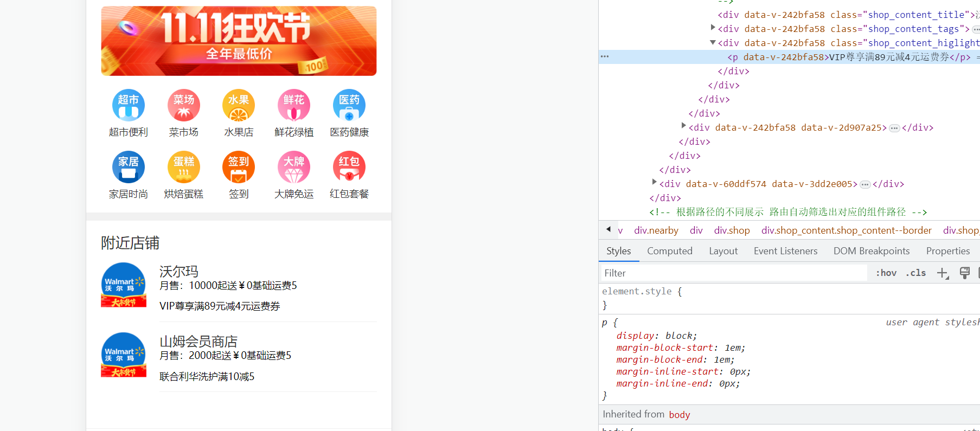Add a new style rule

(x=943, y=273)
